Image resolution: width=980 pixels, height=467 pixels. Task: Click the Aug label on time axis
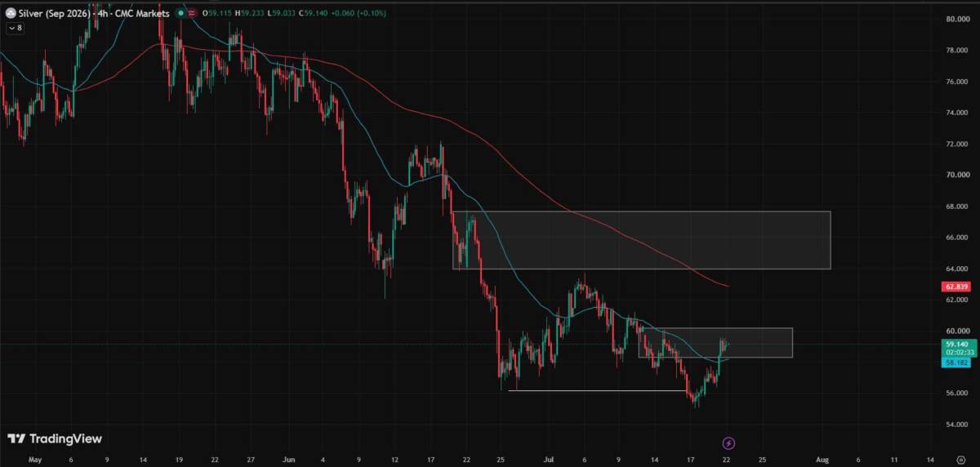click(823, 460)
